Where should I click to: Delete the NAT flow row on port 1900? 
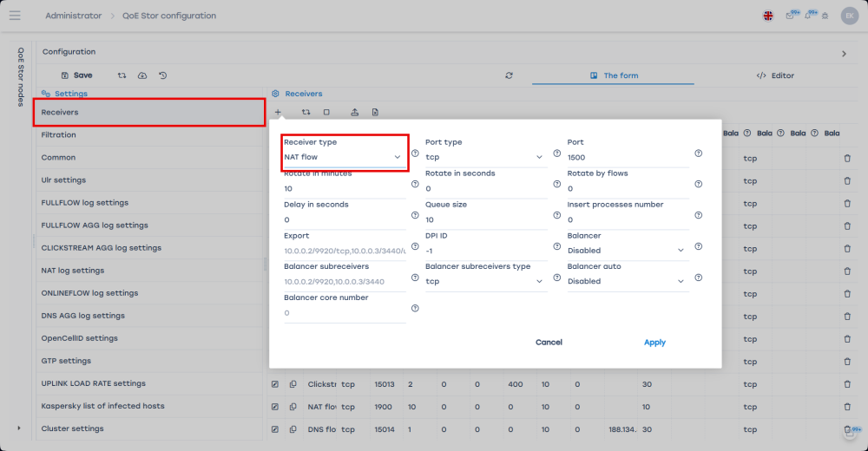[847, 406]
